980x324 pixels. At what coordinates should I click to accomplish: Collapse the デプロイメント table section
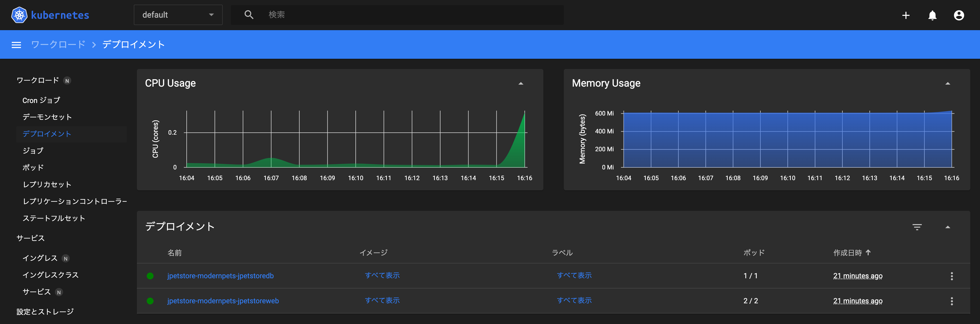[x=947, y=227]
